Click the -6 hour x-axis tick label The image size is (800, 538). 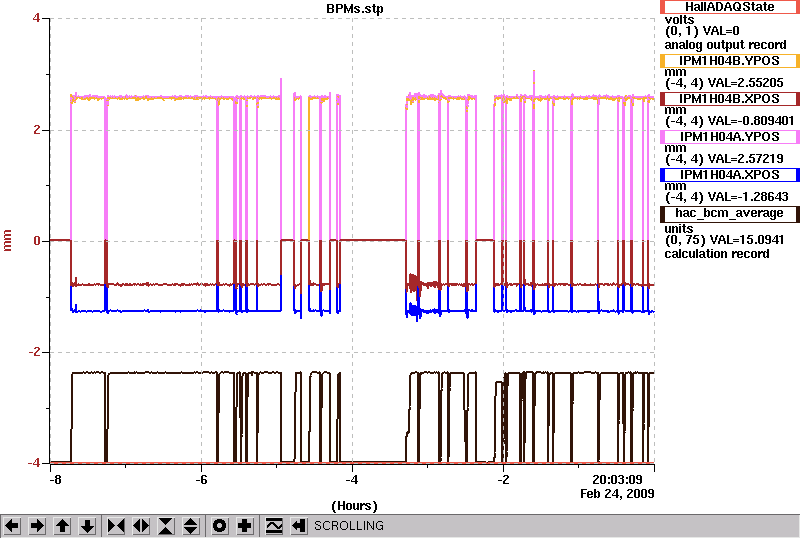[x=202, y=480]
